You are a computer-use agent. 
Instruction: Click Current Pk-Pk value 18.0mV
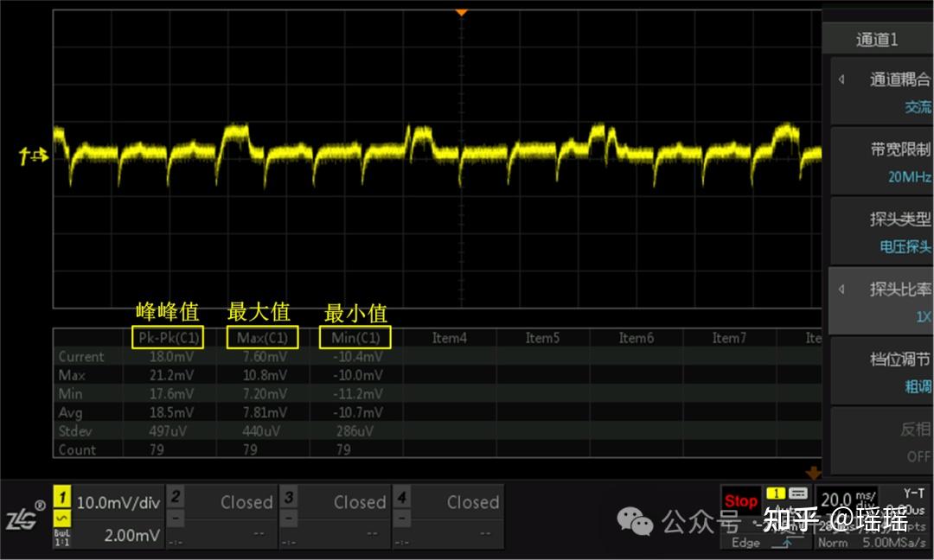coord(171,356)
